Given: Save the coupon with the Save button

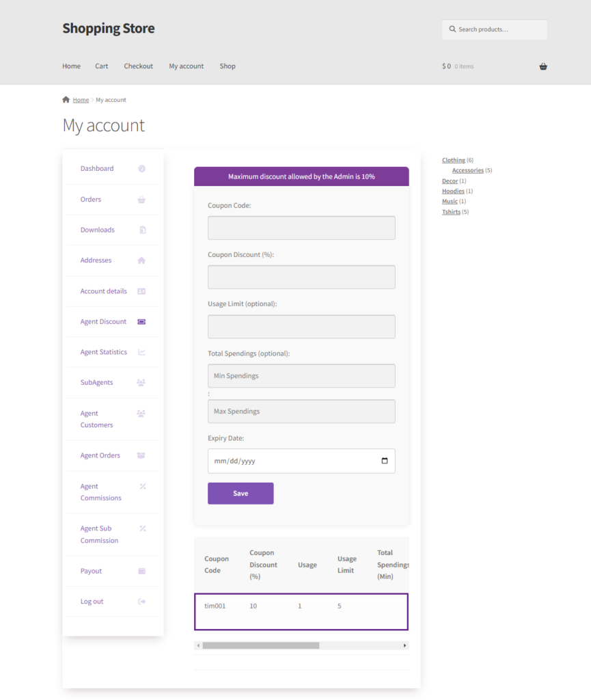Looking at the screenshot, I should pos(240,494).
